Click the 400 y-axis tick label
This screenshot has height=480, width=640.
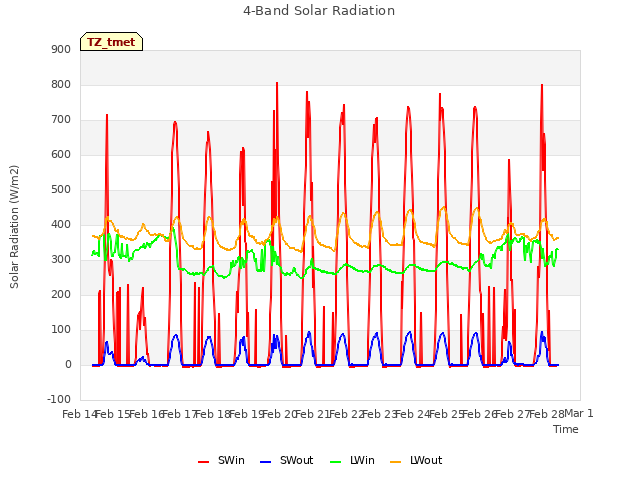pos(61,224)
